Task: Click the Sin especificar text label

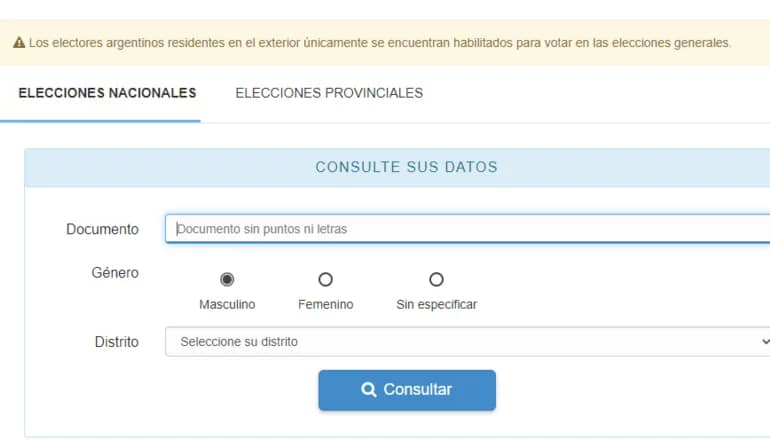Action: point(437,304)
